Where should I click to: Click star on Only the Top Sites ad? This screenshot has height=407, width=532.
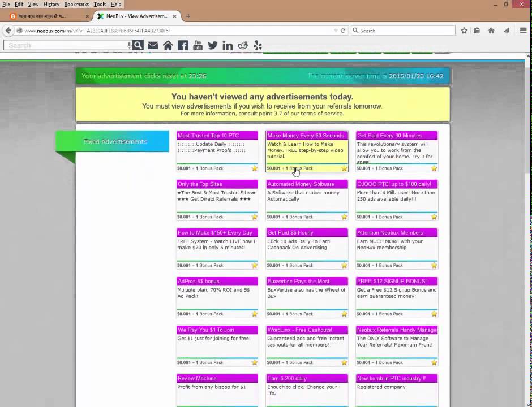(x=255, y=217)
